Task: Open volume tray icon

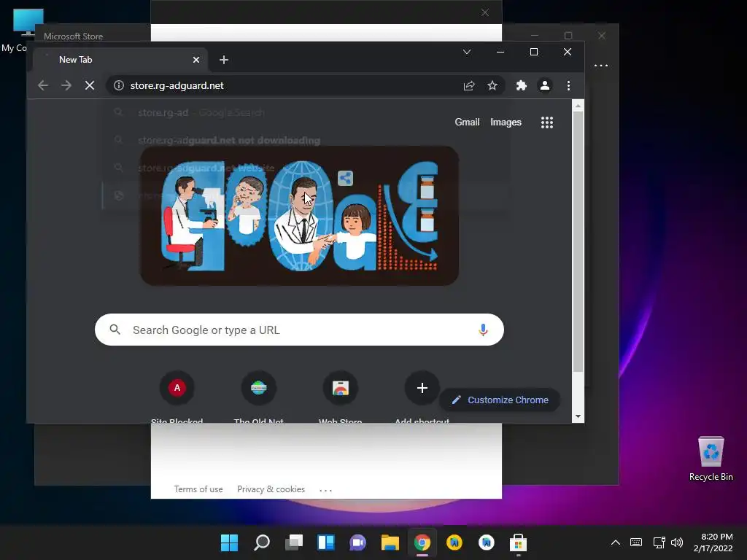Action: [676, 542]
